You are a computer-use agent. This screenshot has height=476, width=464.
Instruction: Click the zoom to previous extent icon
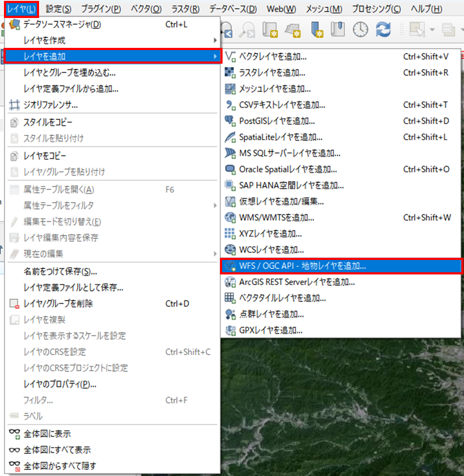[x=227, y=29]
